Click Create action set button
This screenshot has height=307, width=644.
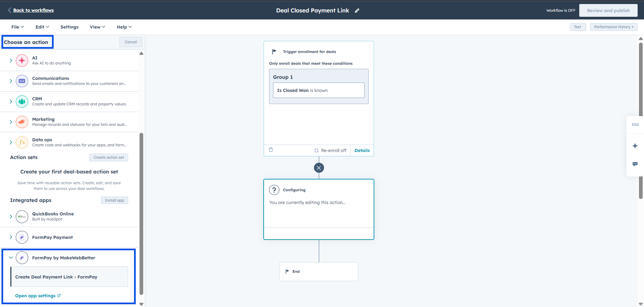pyautogui.click(x=109, y=157)
